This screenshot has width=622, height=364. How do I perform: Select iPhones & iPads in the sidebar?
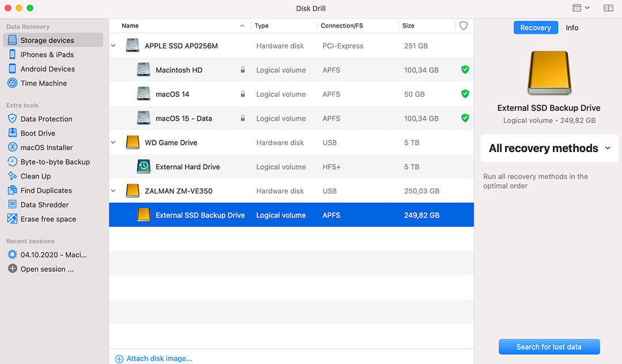pos(43,54)
